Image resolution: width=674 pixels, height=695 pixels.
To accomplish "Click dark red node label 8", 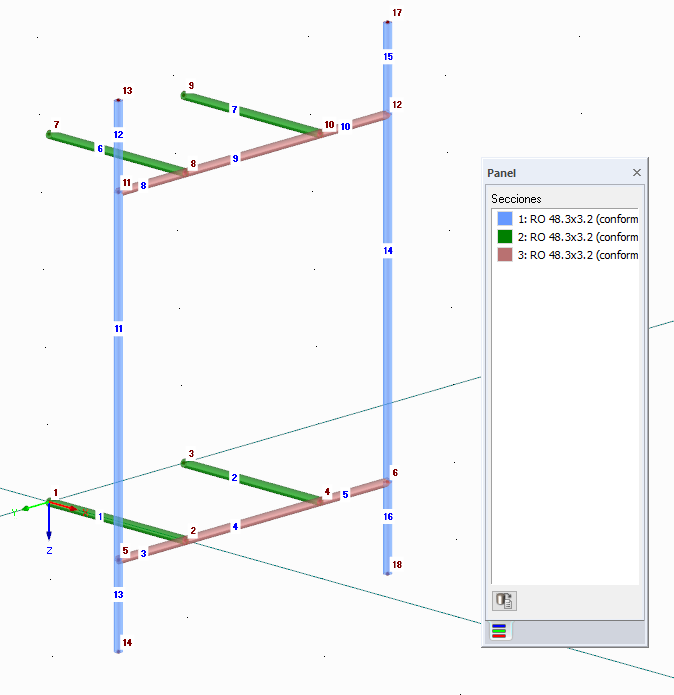I will pos(193,164).
